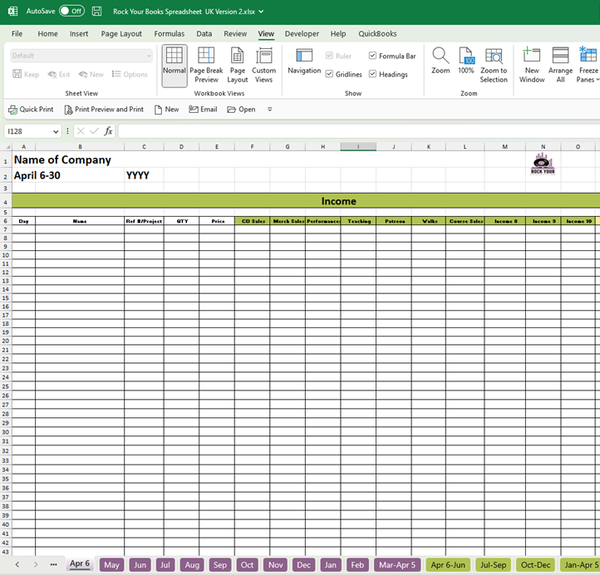Image resolution: width=600 pixels, height=575 pixels.
Task: Click Quick Print button
Action: (x=31, y=109)
